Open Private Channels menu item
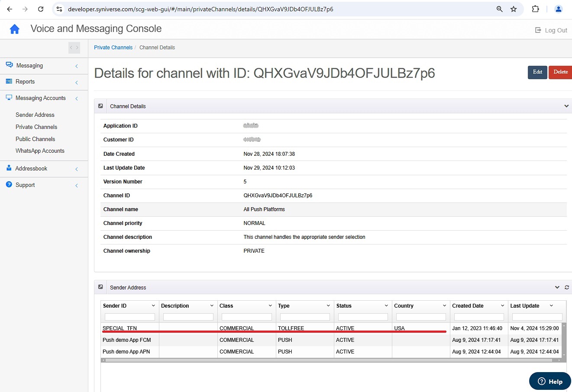Image resolution: width=572 pixels, height=392 pixels. pos(36,127)
